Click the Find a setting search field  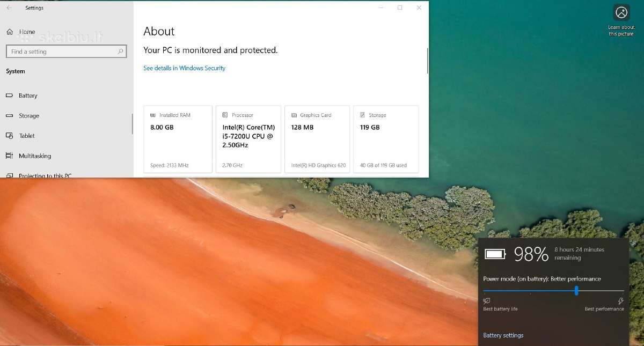(x=67, y=51)
